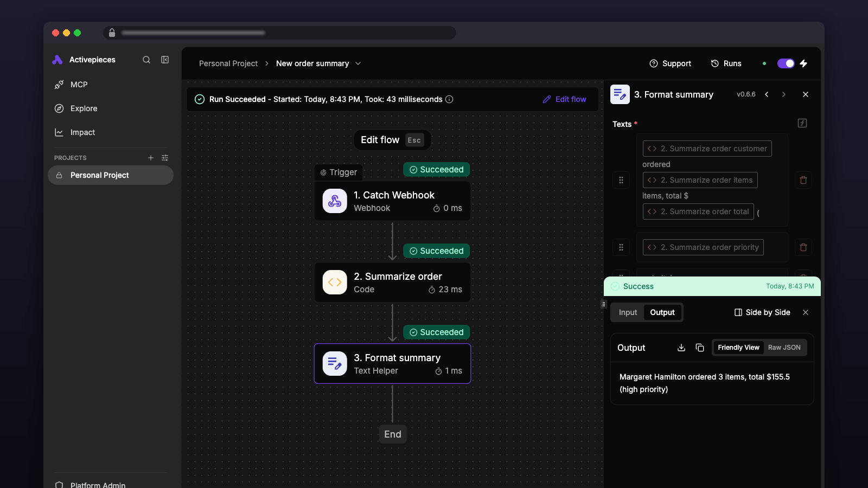Click Edit flow link in run banner
This screenshot has height=488, width=868.
point(565,99)
